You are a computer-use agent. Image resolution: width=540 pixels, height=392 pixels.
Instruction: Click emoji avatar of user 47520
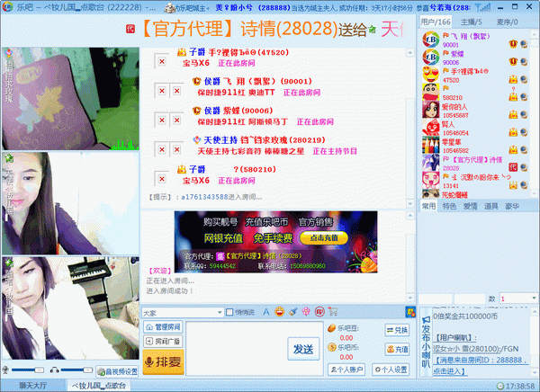tap(430, 75)
